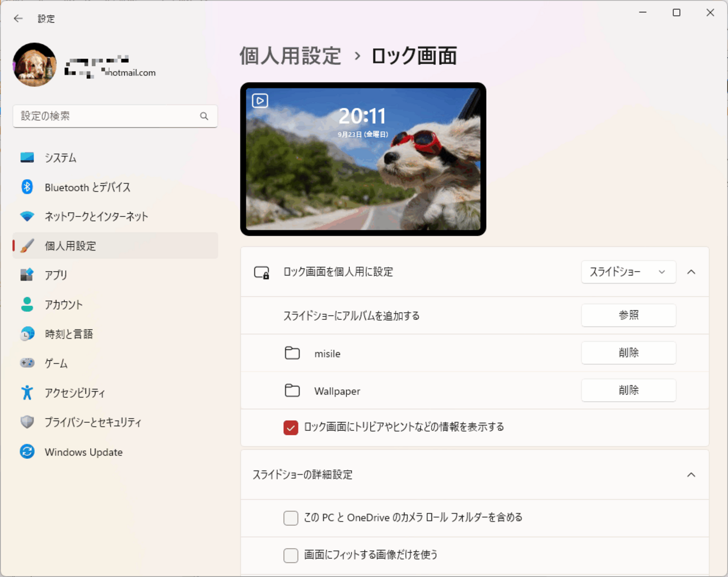Viewport: 728px width, 577px height.
Task: Click the Wallpaper folder name
Action: pos(337,391)
